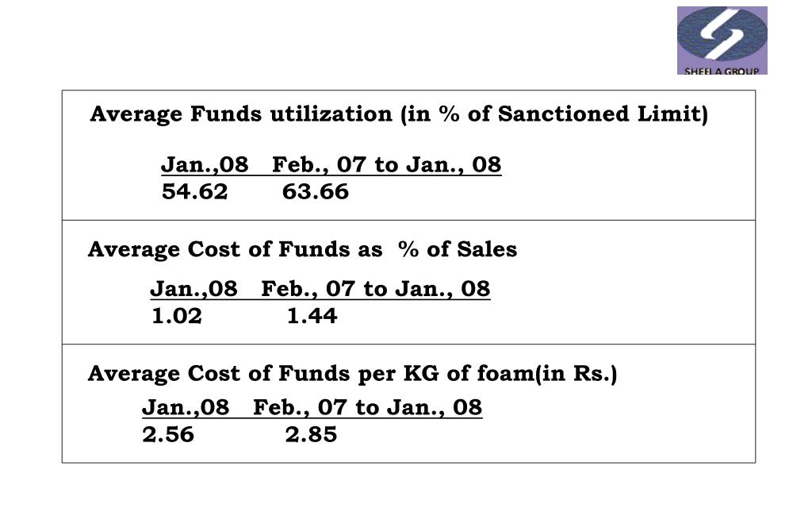Click the 63.66 utilization value
812x508 pixels.
coord(316,192)
